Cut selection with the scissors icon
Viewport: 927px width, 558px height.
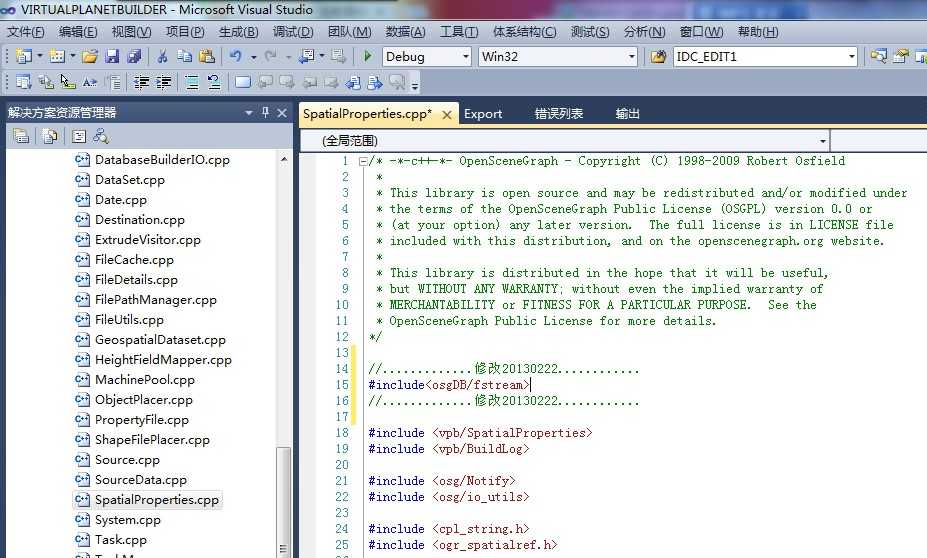(162, 56)
